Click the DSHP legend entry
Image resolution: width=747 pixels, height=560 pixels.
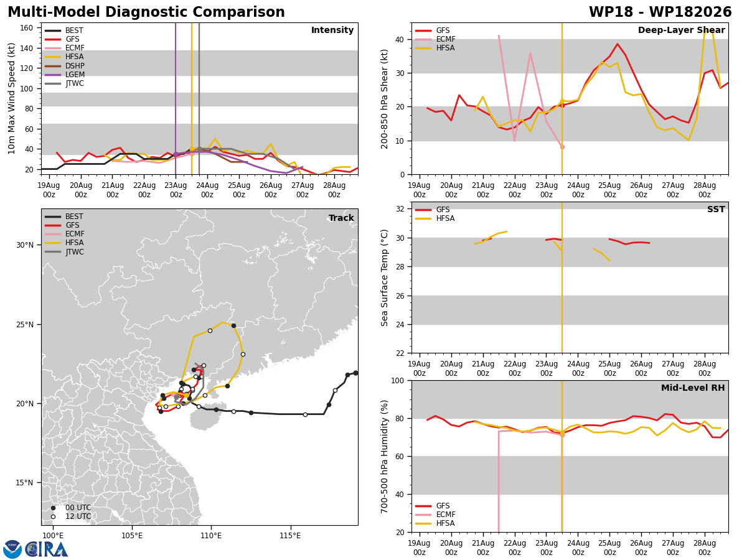click(x=64, y=66)
